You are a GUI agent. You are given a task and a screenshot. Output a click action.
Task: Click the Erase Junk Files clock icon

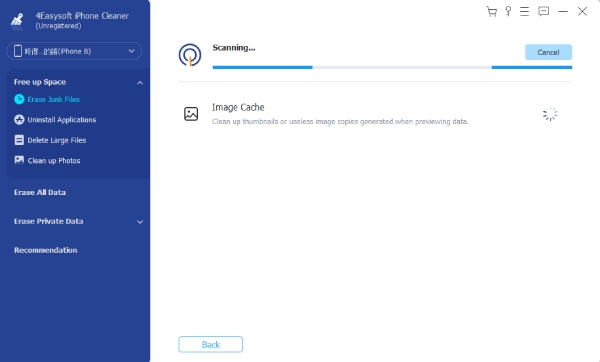(x=19, y=99)
